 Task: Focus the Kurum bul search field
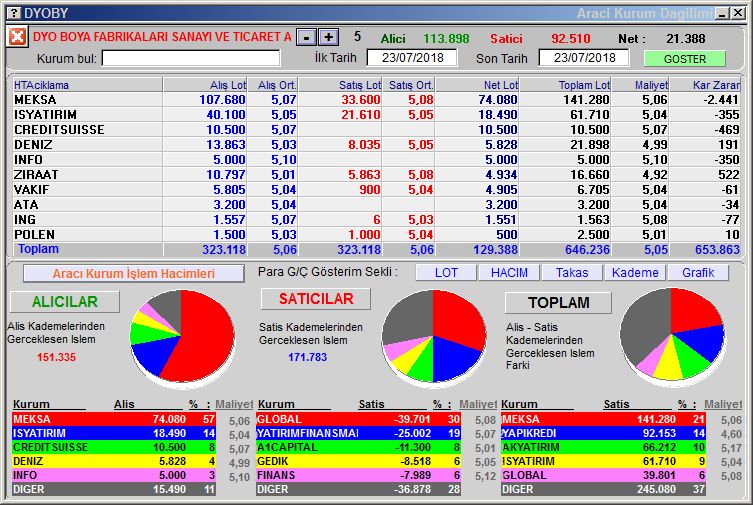pyautogui.click(x=191, y=59)
